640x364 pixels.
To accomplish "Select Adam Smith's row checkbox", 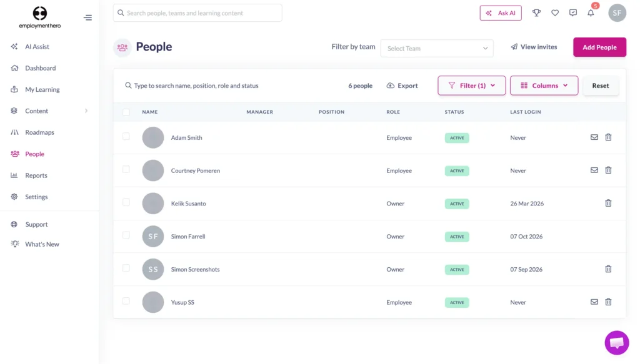I will pyautogui.click(x=126, y=137).
